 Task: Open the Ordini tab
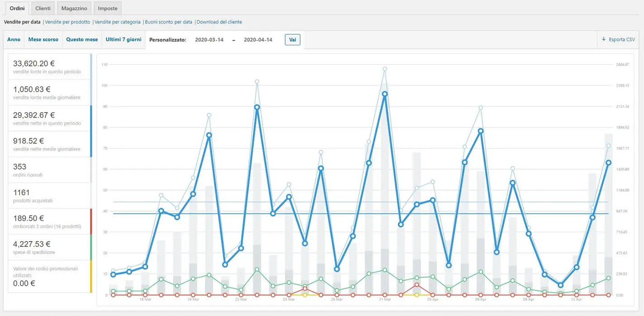[x=17, y=8]
